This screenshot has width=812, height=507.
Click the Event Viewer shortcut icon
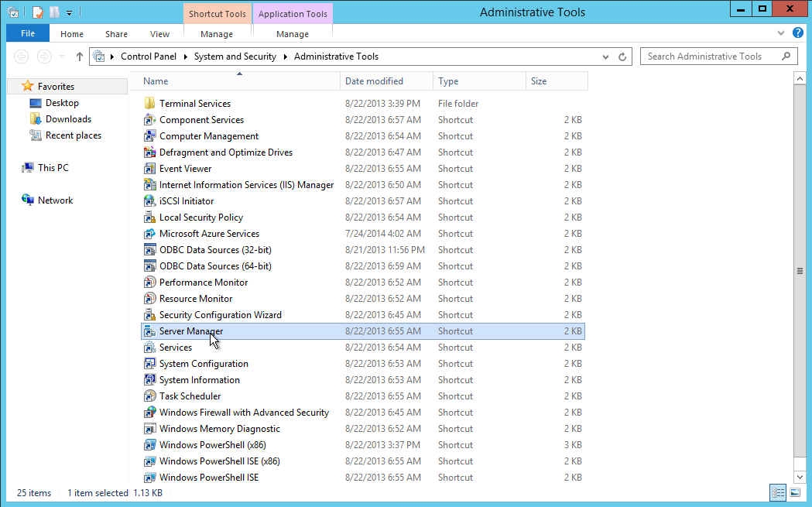[149, 168]
